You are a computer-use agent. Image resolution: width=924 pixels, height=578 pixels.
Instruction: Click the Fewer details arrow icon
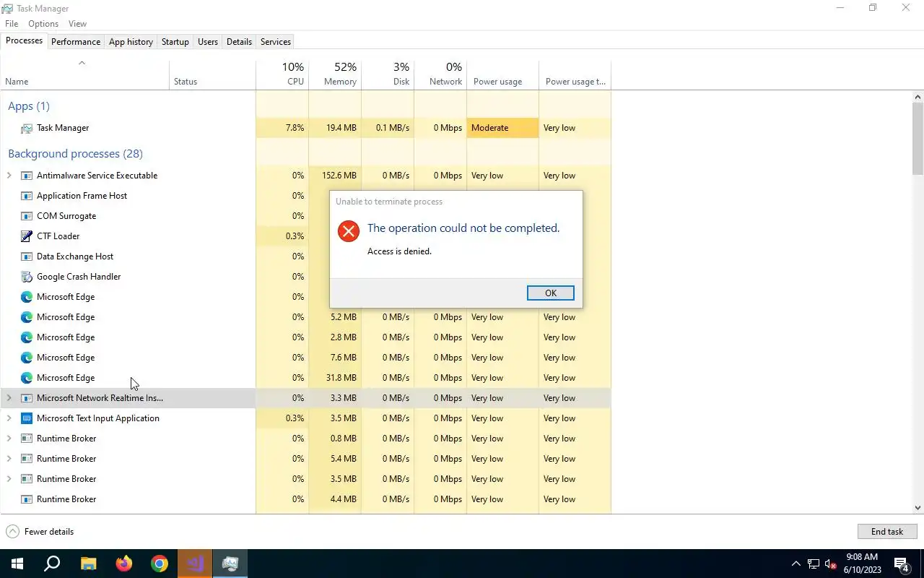(x=12, y=532)
